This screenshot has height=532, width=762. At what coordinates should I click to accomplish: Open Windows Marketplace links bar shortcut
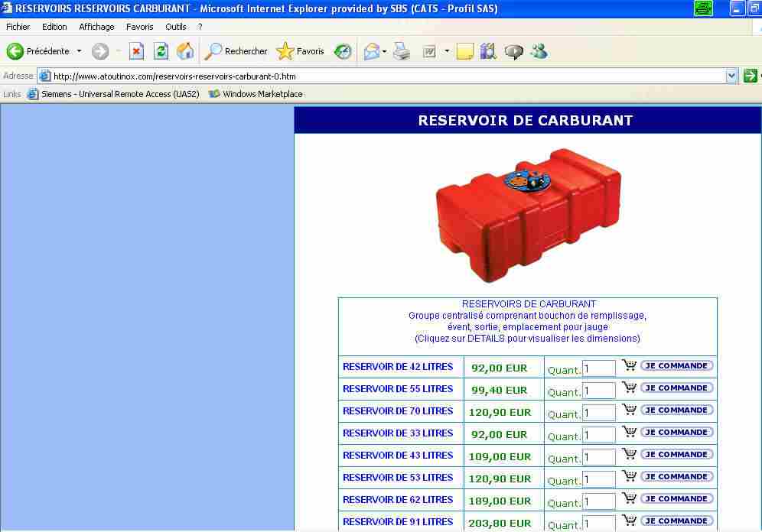[x=256, y=94]
